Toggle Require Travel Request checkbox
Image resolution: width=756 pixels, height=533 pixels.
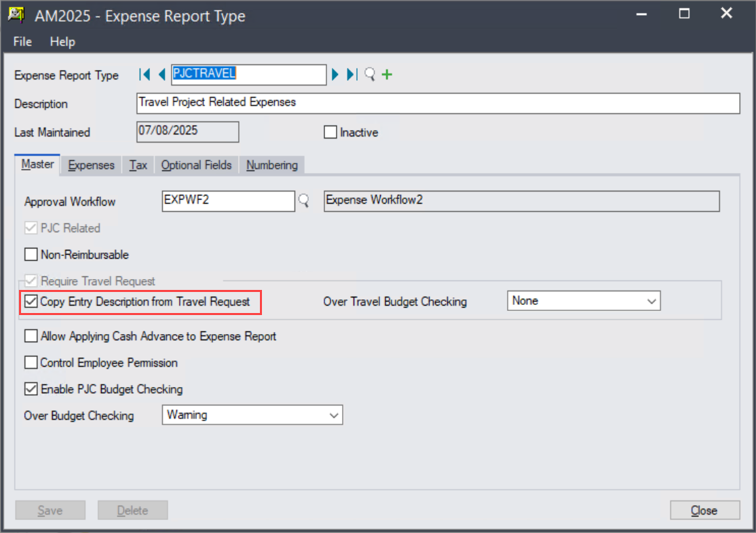pos(31,280)
